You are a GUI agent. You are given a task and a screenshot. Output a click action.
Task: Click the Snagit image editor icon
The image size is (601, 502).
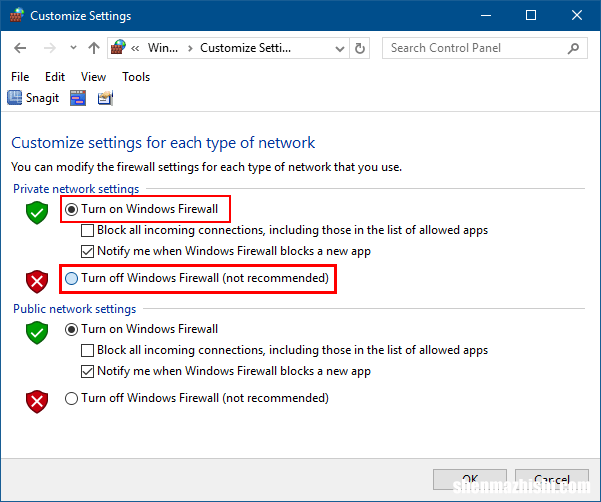pyautogui.click(x=105, y=98)
